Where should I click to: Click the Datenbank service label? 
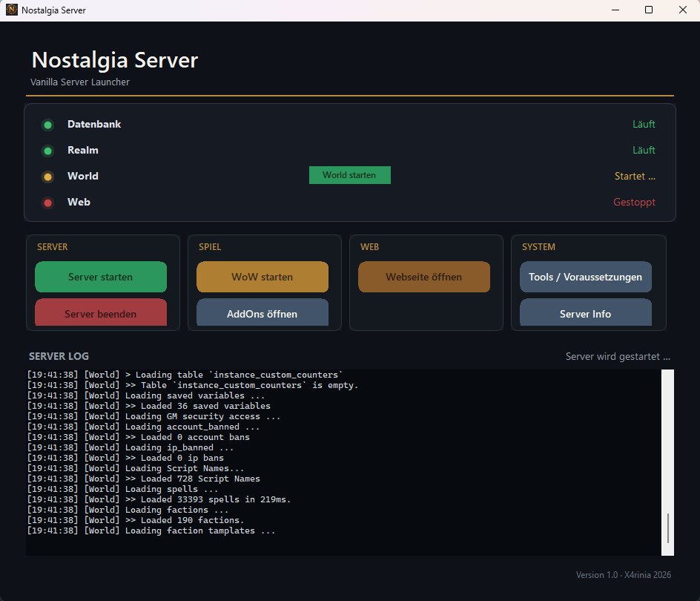pos(94,124)
